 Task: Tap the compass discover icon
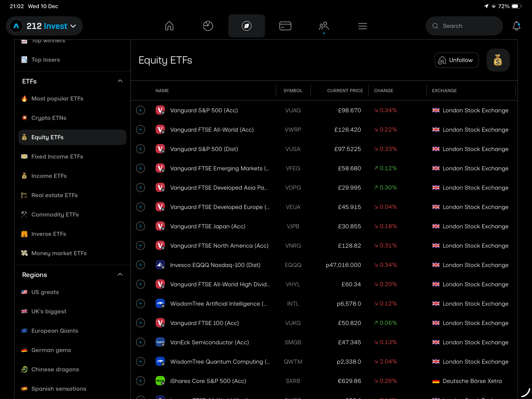[246, 26]
